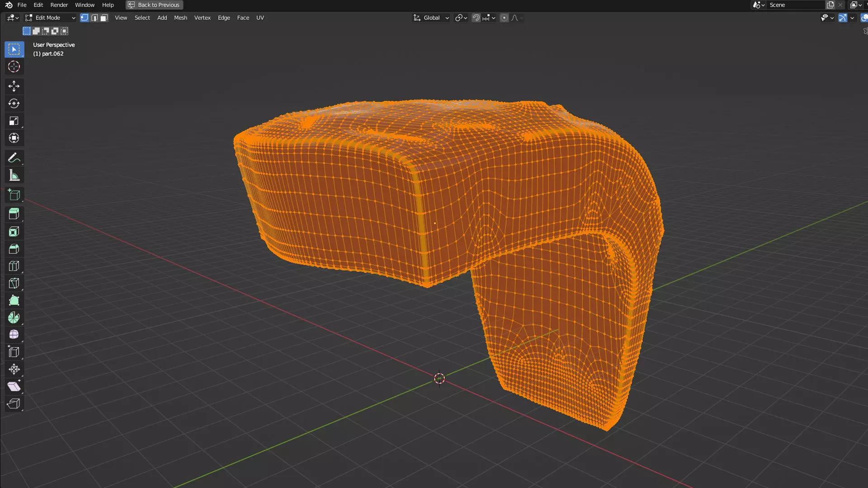Expand Global transform orientation dropdown
This screenshot has height=488, width=868.
431,18
